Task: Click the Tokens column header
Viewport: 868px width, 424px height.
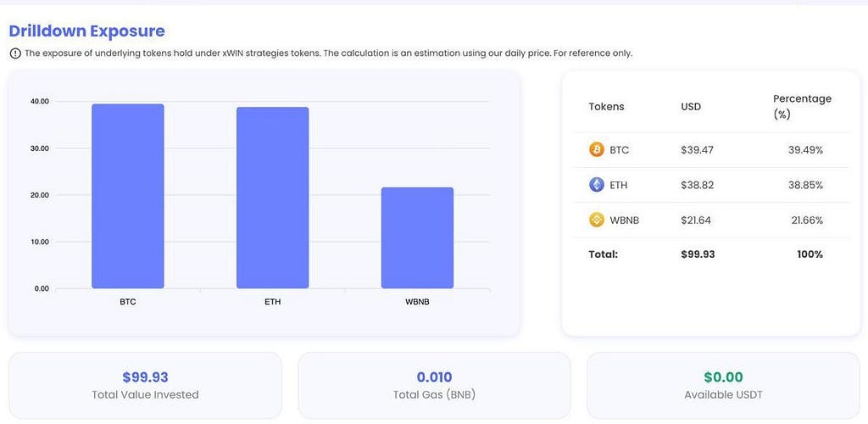Action: (606, 106)
